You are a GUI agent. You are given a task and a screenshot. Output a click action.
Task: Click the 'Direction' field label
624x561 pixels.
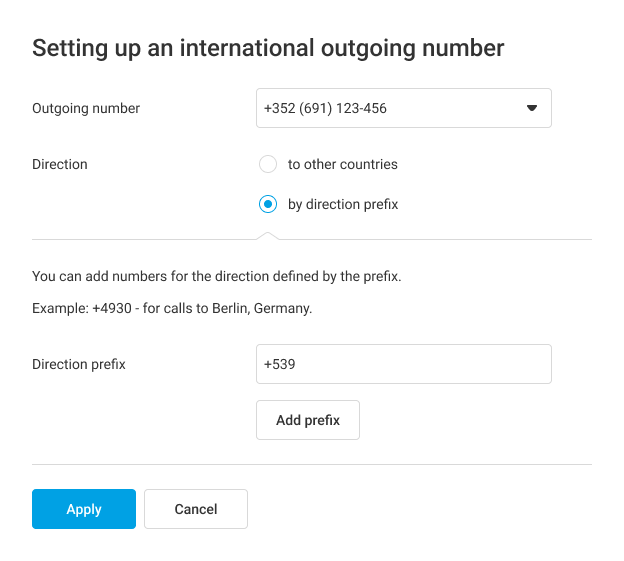click(x=60, y=164)
